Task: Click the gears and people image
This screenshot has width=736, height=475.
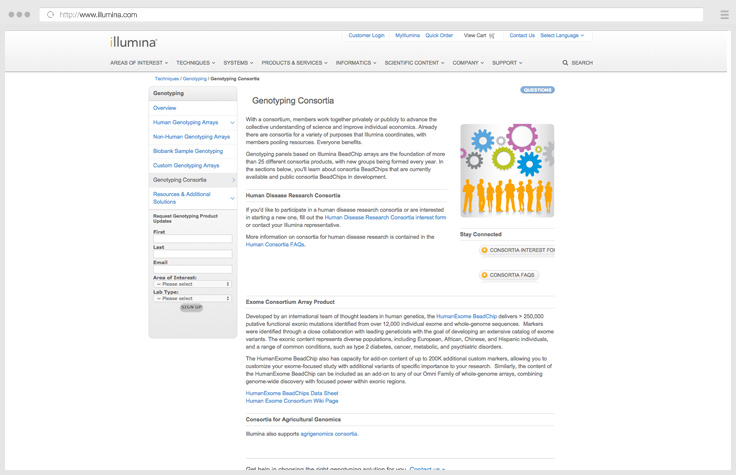Action: click(507, 170)
